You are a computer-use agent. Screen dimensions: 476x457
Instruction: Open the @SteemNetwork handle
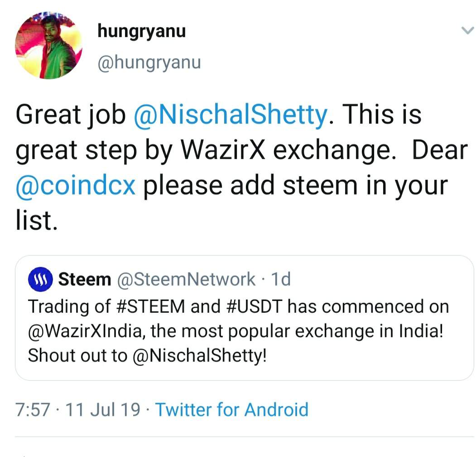[x=186, y=280]
